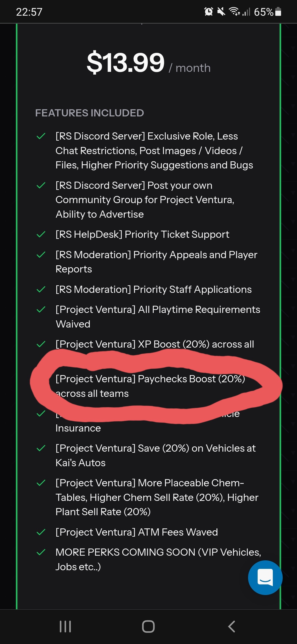Tap the 22:57 clock in status bar
Screen dimensions: 297x644
coord(29,12)
